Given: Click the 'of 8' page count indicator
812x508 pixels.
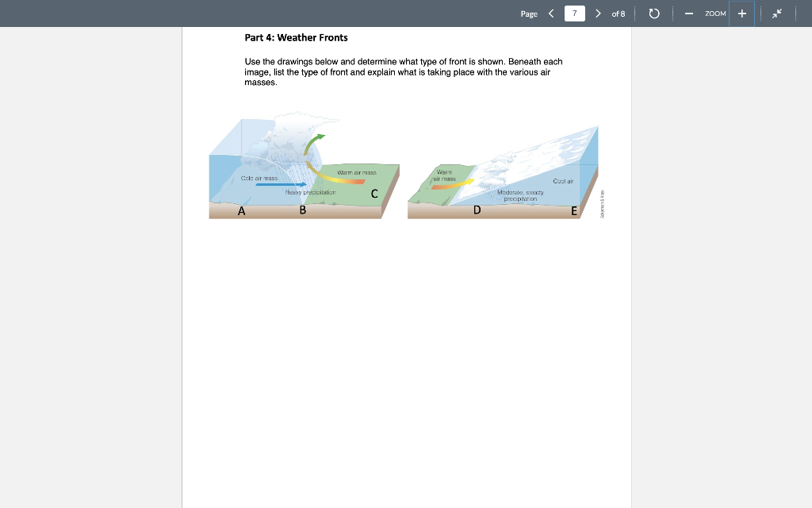Looking at the screenshot, I should (x=618, y=13).
